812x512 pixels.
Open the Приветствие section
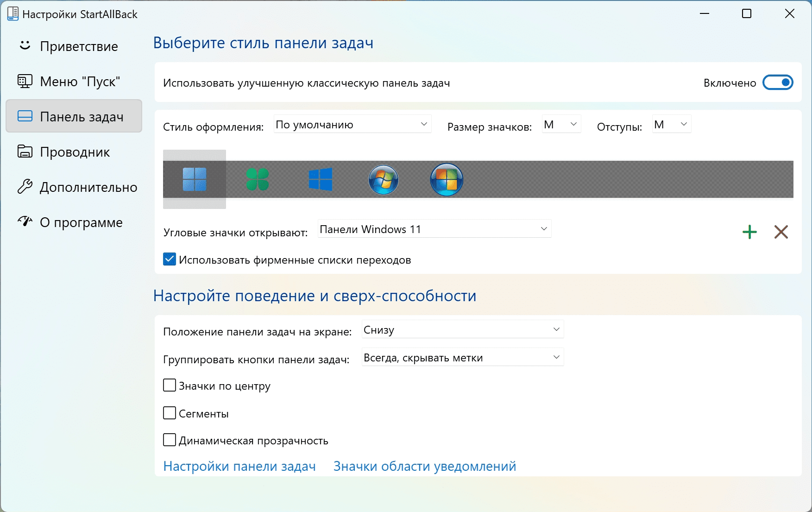pos(74,46)
